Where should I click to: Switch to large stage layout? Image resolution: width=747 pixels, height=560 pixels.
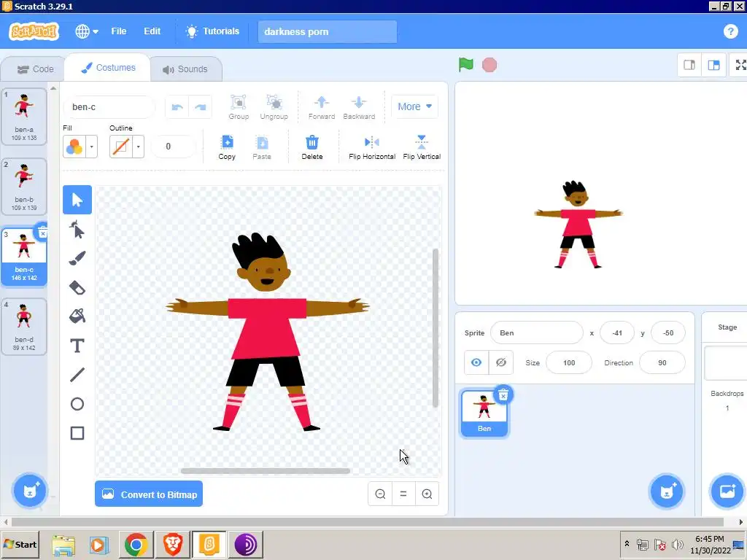point(713,65)
